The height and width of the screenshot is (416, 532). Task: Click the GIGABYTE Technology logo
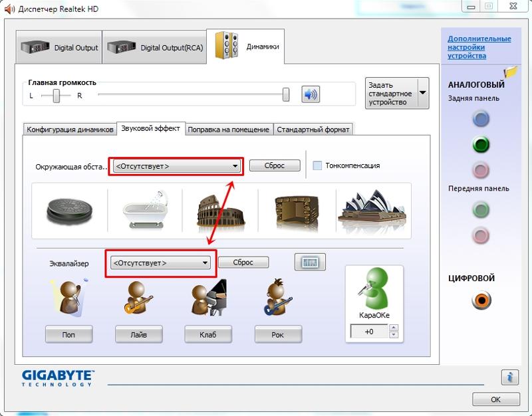[58, 378]
